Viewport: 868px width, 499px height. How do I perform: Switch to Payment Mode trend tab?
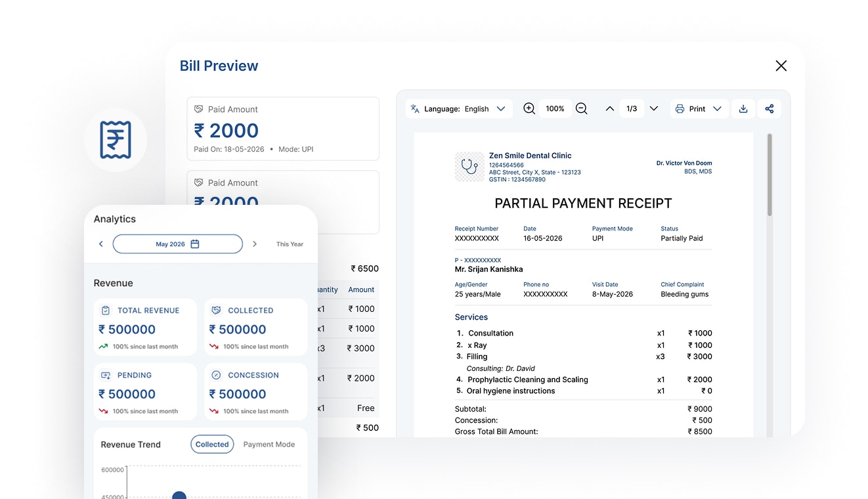click(x=269, y=445)
